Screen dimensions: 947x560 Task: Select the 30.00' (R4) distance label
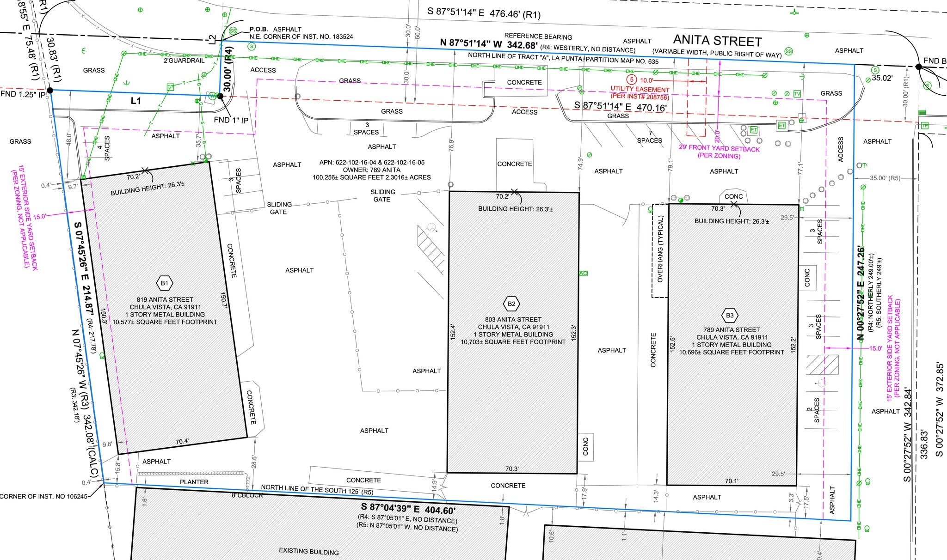pos(228,69)
